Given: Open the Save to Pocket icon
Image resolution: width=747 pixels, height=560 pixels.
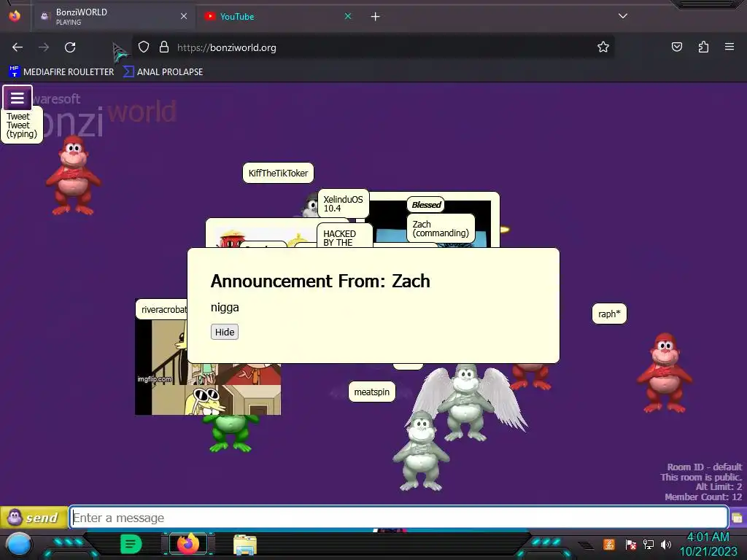Looking at the screenshot, I should point(676,47).
